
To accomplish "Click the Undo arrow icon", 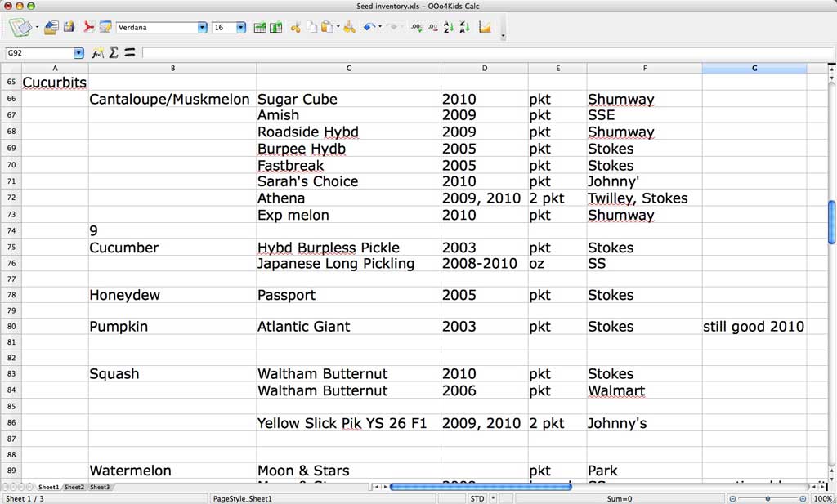I will (x=369, y=27).
